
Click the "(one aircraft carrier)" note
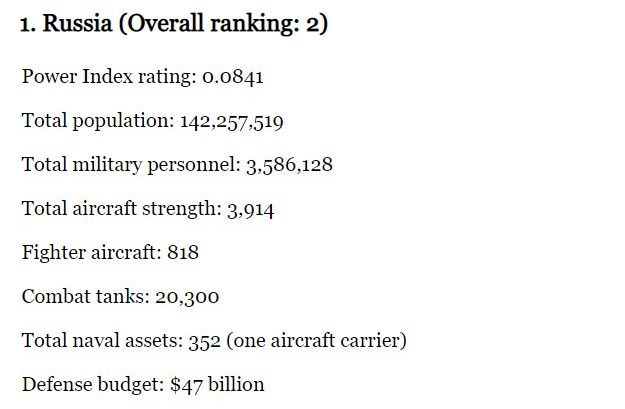pos(316,341)
